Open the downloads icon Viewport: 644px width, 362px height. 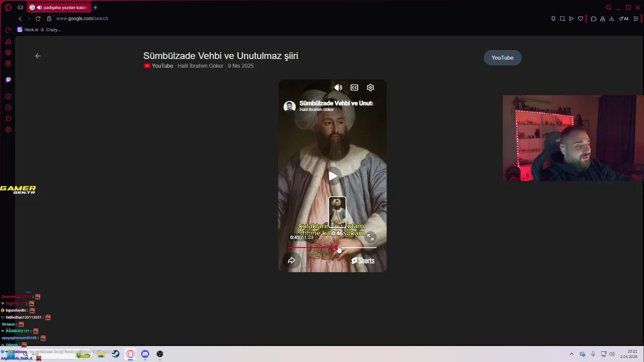pyautogui.click(x=612, y=19)
